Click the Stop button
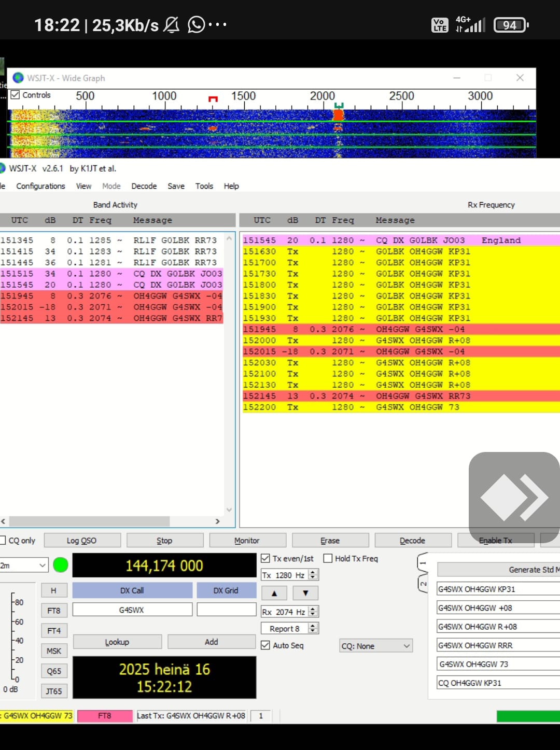 pos(164,540)
